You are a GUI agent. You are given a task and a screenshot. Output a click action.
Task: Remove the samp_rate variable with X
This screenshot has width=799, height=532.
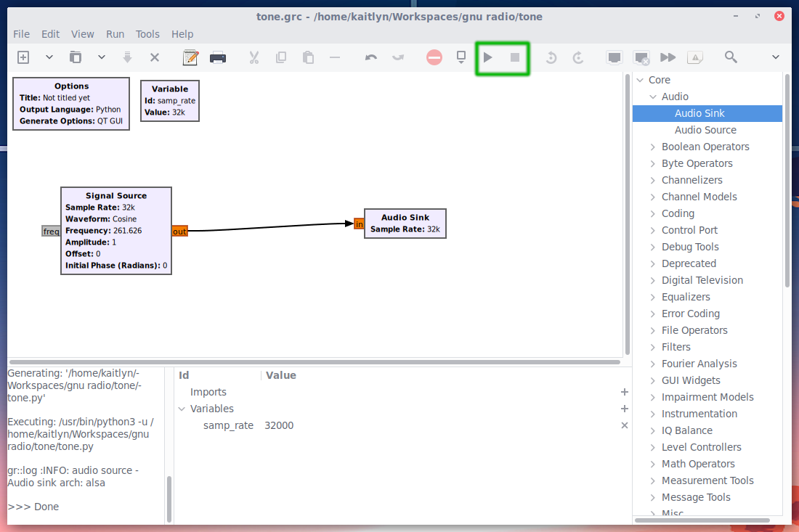click(x=624, y=425)
